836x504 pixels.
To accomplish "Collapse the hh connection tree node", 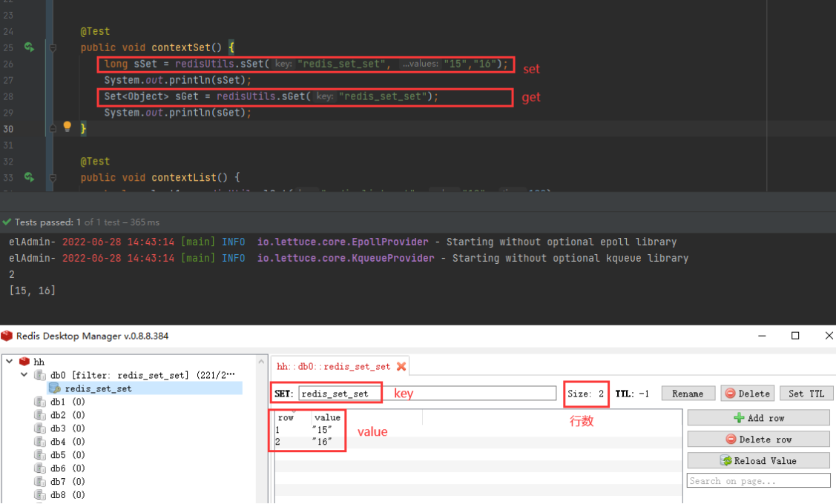I will [10, 361].
